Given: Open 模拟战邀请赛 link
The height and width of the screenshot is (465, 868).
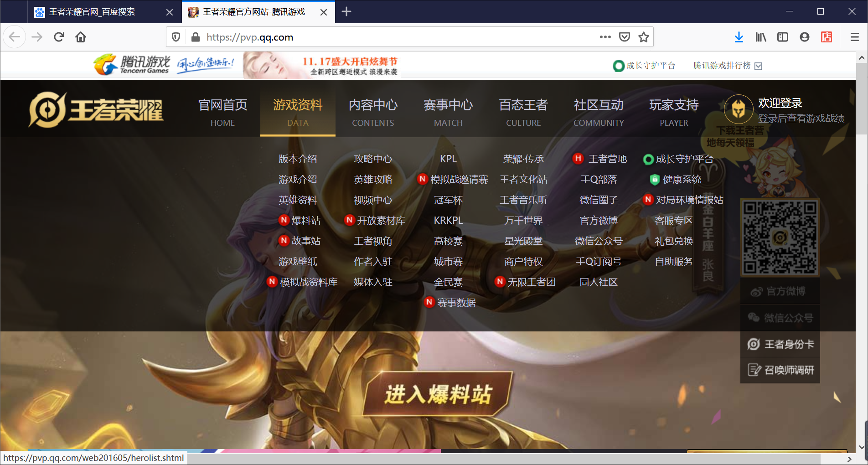Looking at the screenshot, I should tap(453, 179).
